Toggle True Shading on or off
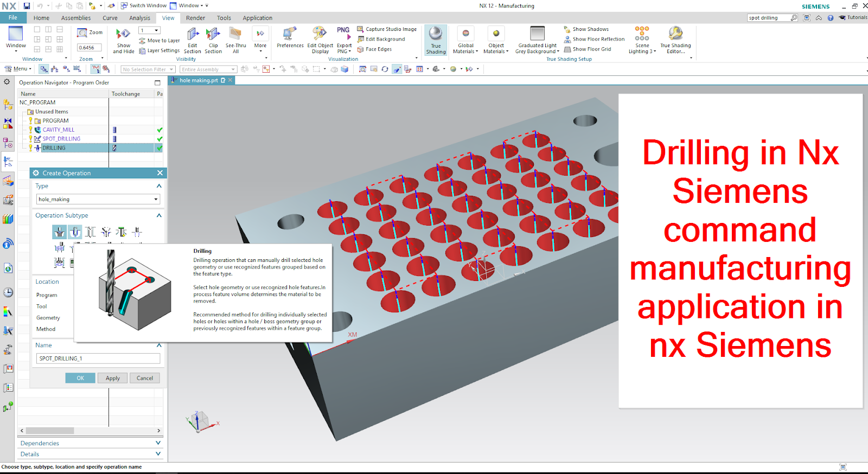The height and width of the screenshot is (474, 868). coord(436,41)
